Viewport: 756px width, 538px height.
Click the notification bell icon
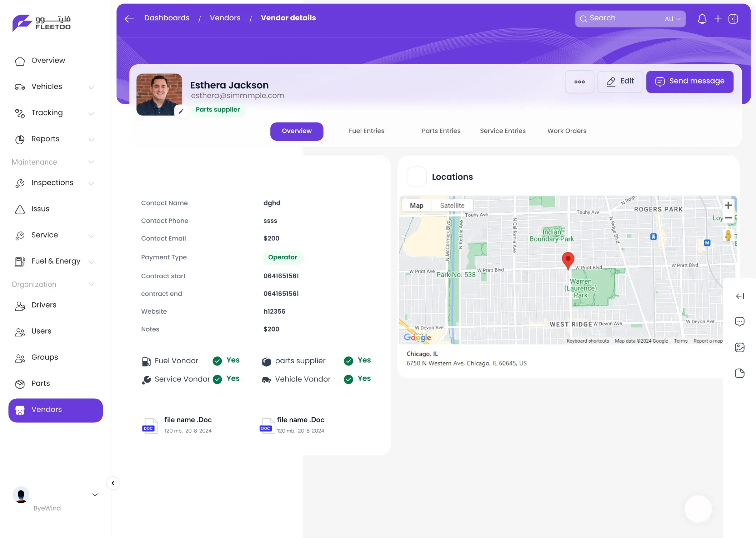702,19
